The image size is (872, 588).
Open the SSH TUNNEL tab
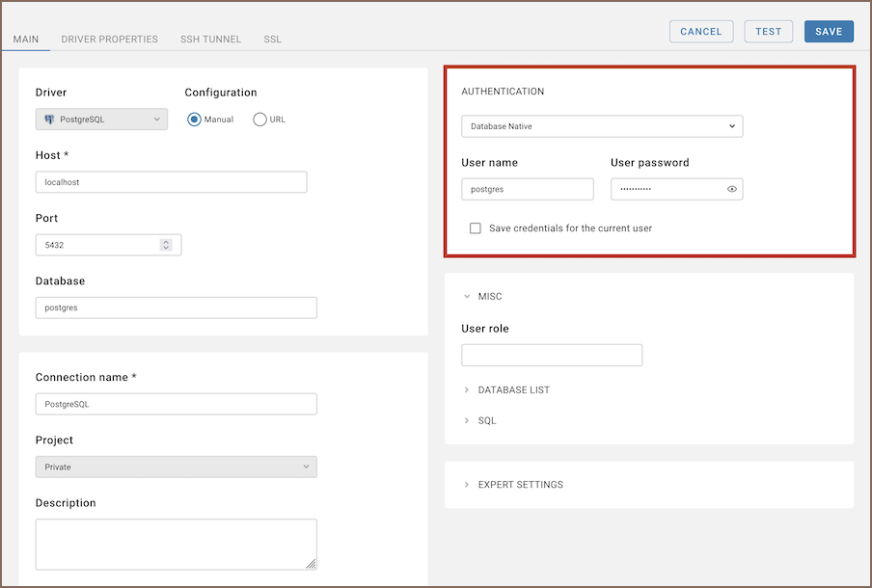coord(210,40)
